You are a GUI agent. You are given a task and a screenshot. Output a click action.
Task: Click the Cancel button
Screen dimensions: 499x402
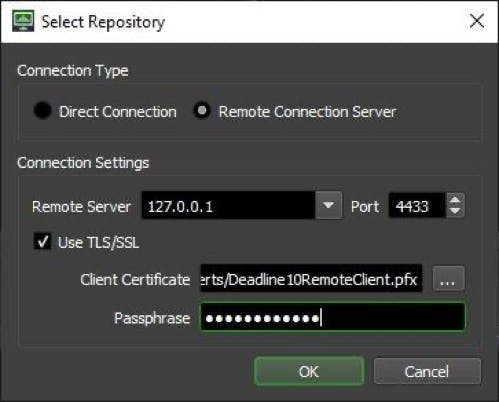[x=427, y=371]
